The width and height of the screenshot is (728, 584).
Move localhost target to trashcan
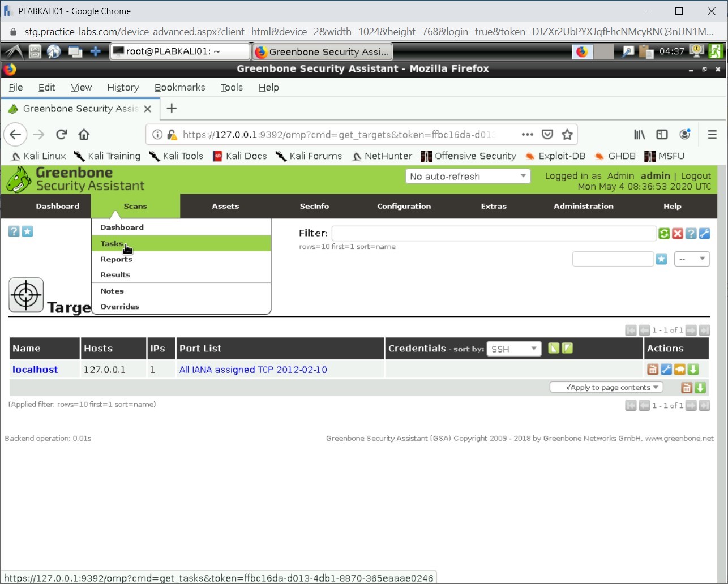point(653,370)
